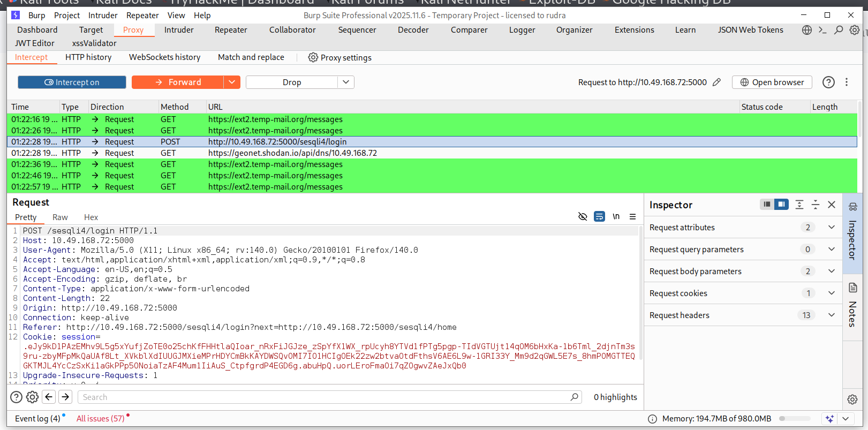Open the Drop dropdown arrow

346,82
